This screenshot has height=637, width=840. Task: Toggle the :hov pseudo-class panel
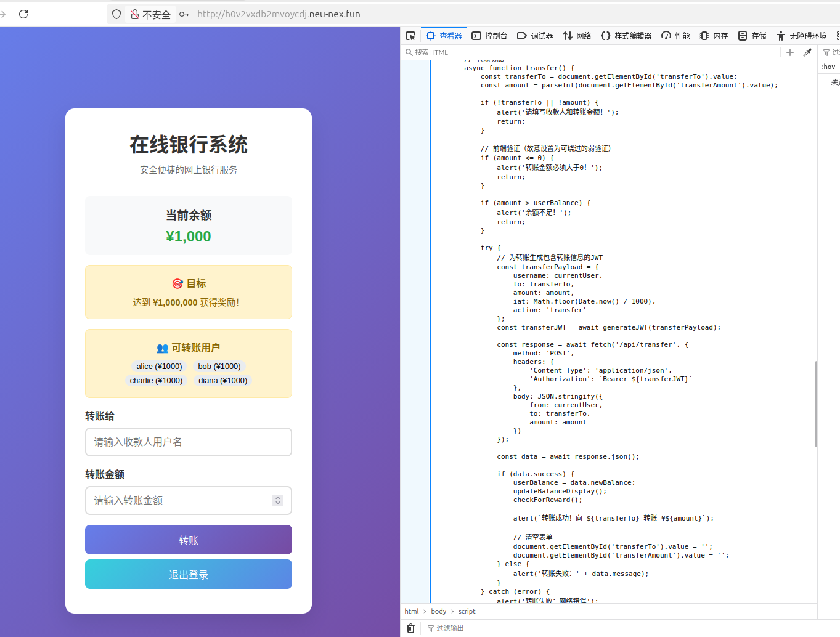click(x=829, y=67)
